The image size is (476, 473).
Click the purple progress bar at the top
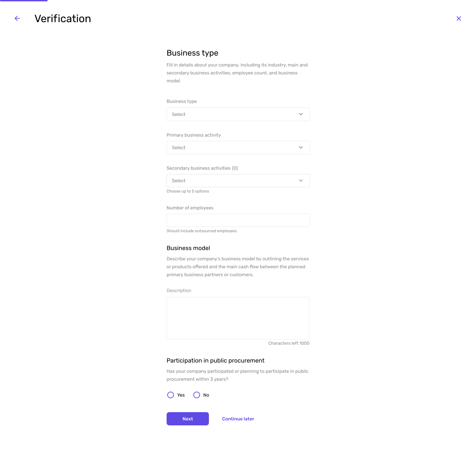tap(24, 0)
